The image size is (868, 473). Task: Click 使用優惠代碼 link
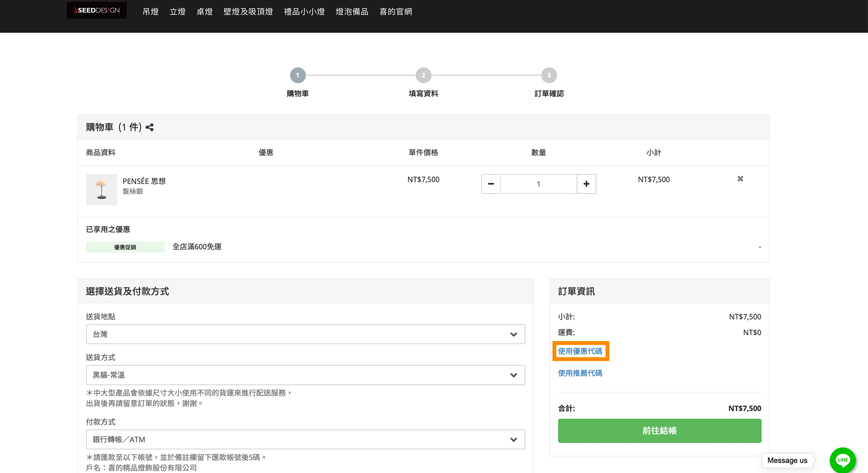[x=580, y=351]
